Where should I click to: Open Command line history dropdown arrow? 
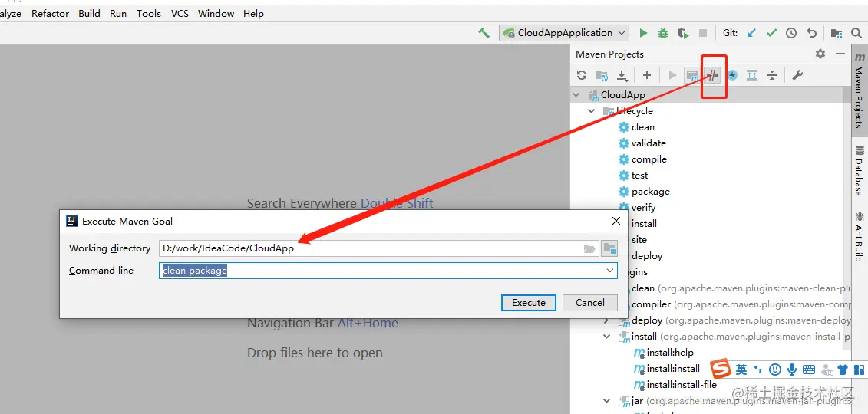[x=610, y=271]
